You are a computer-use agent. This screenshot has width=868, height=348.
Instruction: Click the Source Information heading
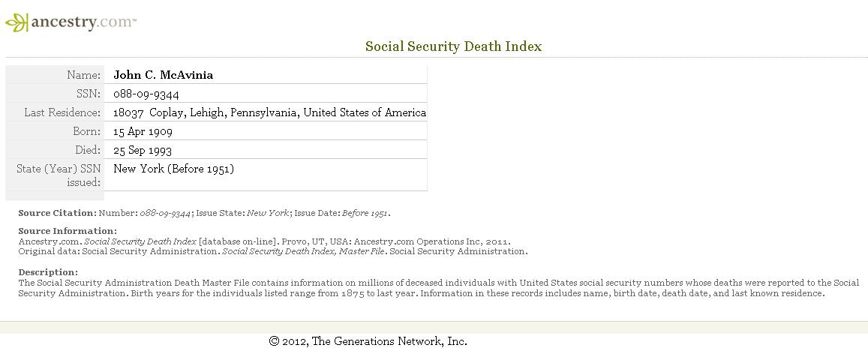coord(68,231)
